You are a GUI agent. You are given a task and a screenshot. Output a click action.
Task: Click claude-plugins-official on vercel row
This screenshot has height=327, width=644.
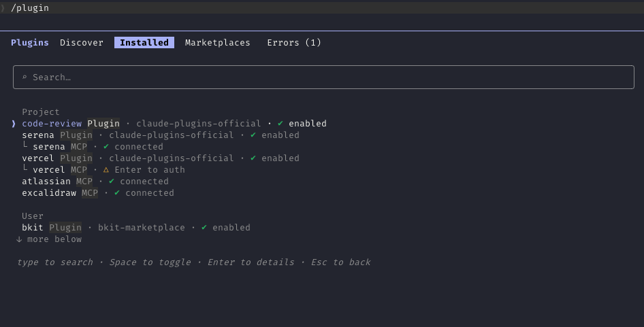[172, 158]
